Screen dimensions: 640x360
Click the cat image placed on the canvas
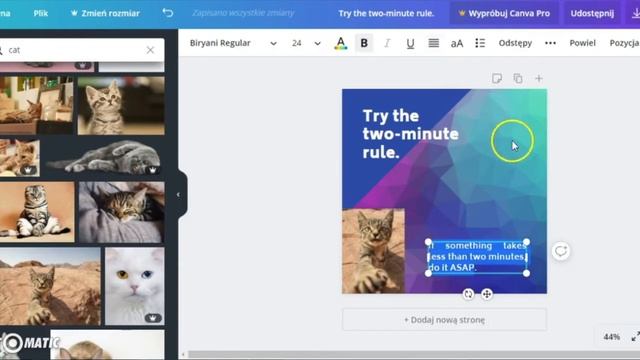(x=373, y=251)
